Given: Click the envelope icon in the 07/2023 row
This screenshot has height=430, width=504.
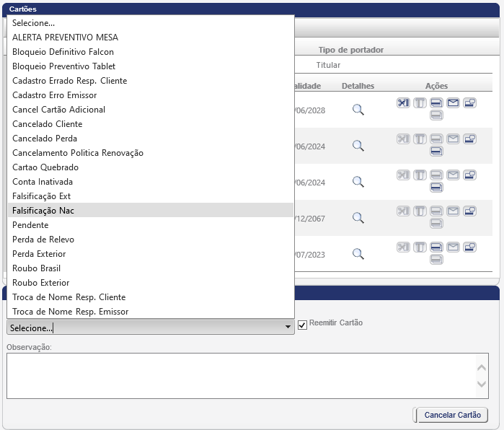Looking at the screenshot, I should pos(453,247).
